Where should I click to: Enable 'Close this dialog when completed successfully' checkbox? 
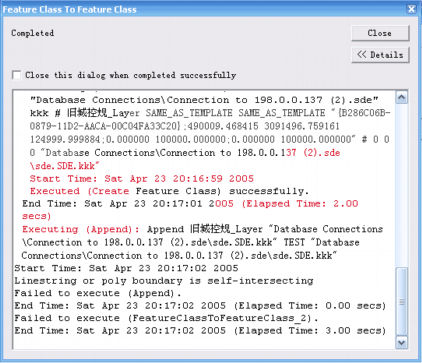tap(16, 75)
